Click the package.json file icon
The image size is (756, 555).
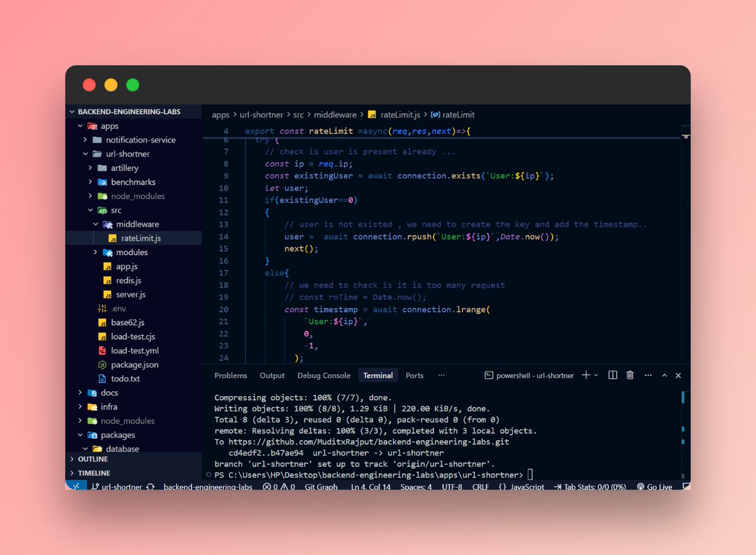(x=102, y=365)
